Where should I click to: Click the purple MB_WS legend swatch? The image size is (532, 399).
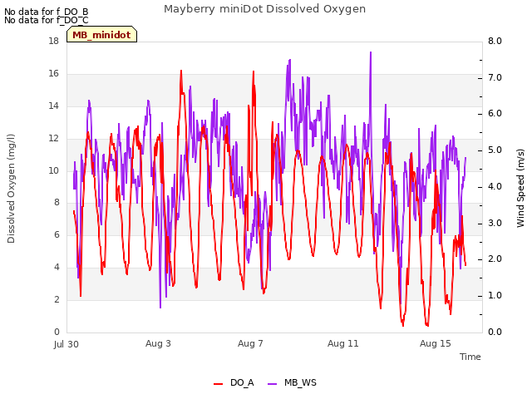(272, 384)
